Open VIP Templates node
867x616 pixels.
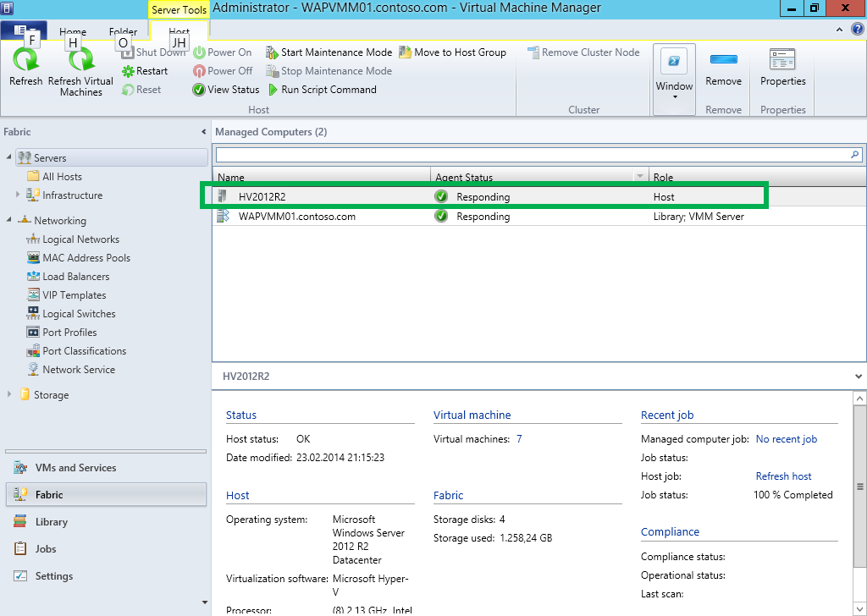pyautogui.click(x=66, y=295)
